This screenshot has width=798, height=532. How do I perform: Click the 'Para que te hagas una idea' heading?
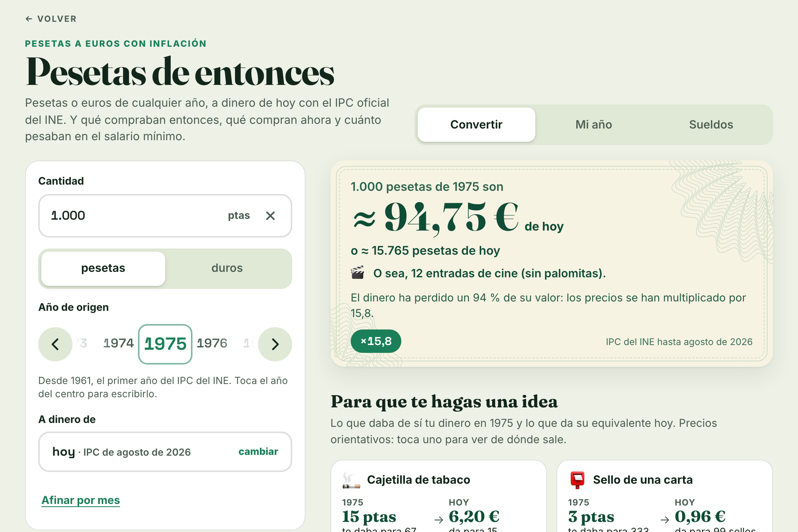click(x=444, y=402)
